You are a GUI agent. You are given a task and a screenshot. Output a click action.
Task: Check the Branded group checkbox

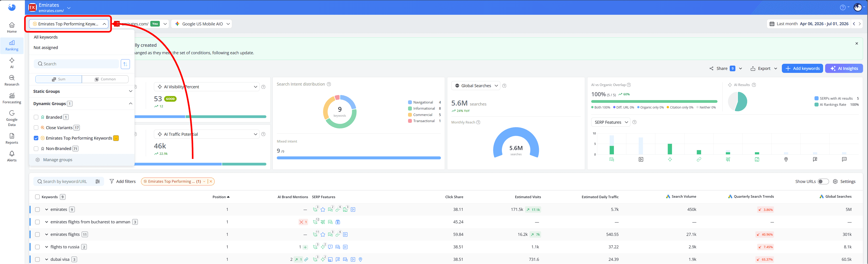click(x=36, y=118)
